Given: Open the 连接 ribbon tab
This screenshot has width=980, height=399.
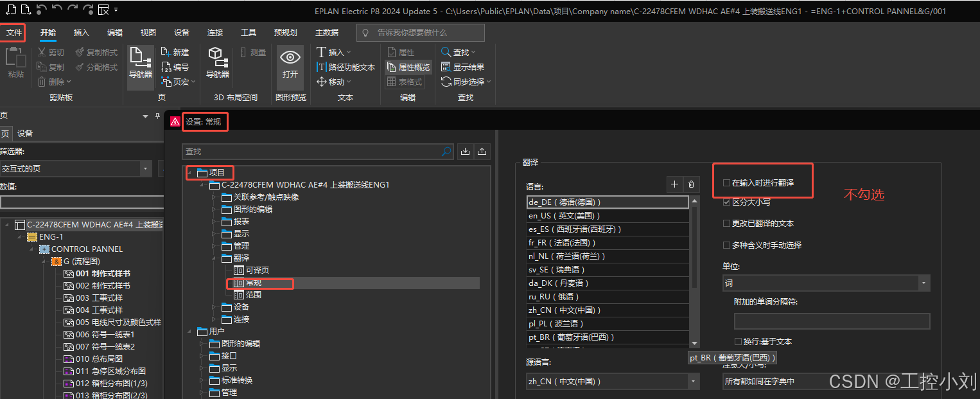Looking at the screenshot, I should (x=215, y=32).
